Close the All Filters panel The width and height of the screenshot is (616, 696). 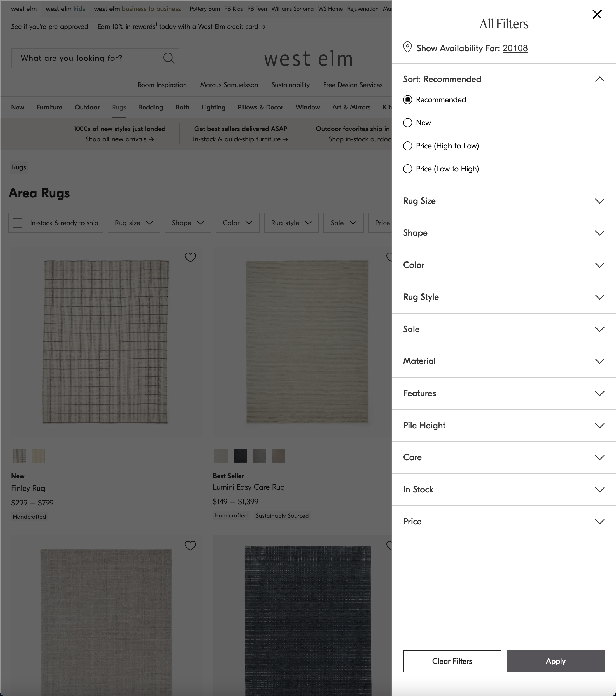click(x=597, y=14)
